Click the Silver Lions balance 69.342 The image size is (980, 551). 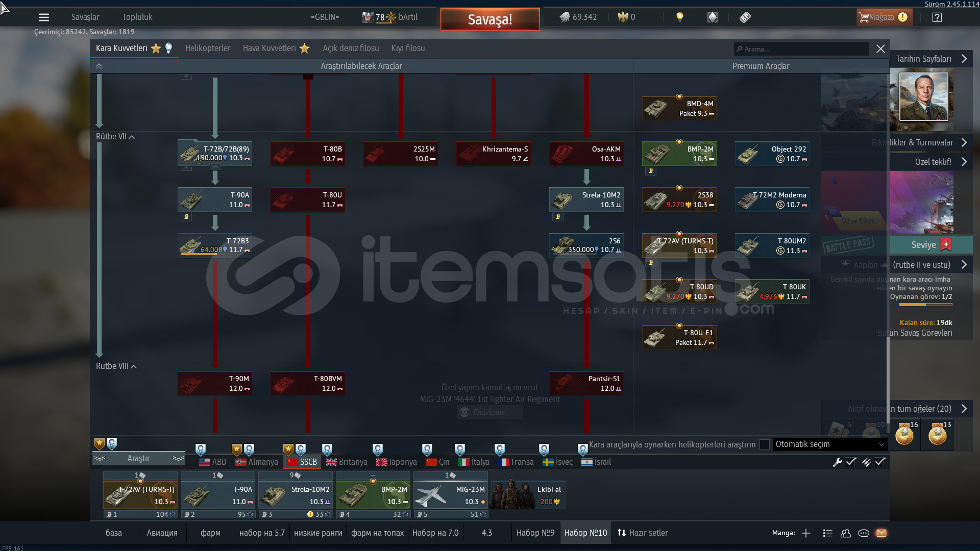[x=578, y=17]
